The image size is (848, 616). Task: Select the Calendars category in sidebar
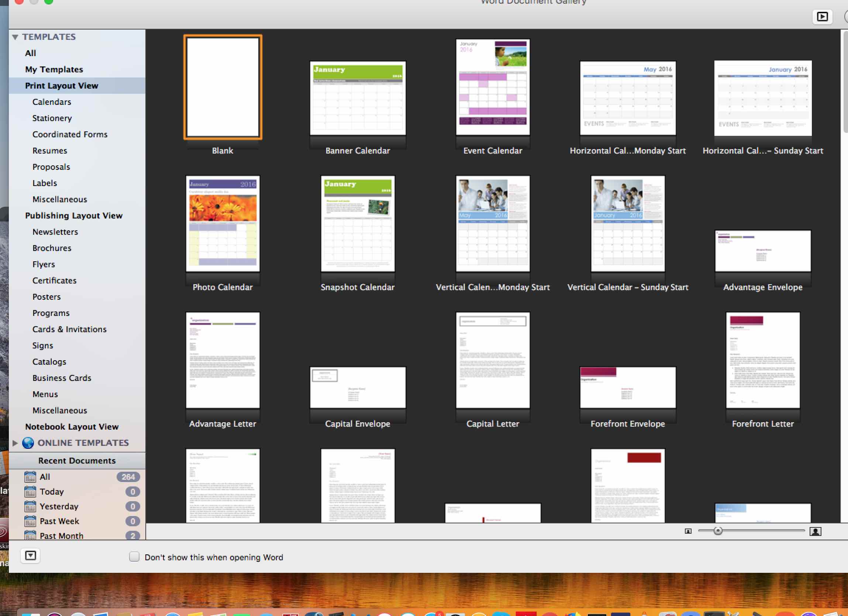pos(52,102)
